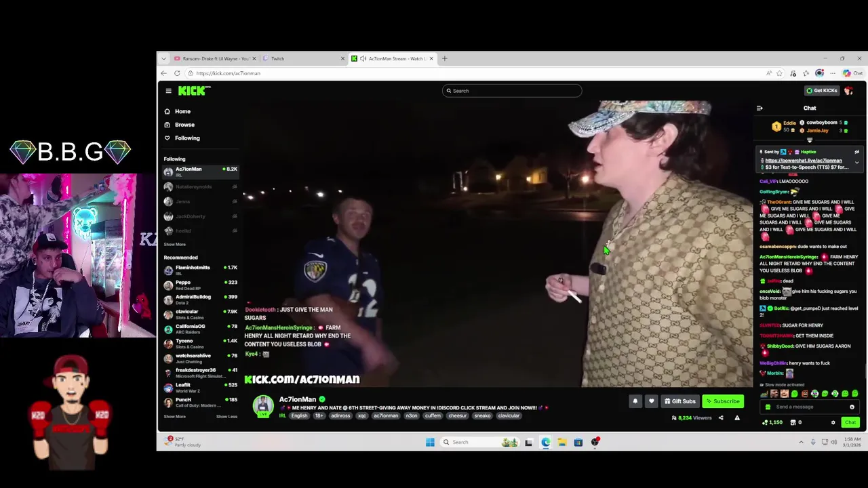The height and width of the screenshot is (488, 868).
Task: Select the English tag
Action: coord(299,415)
